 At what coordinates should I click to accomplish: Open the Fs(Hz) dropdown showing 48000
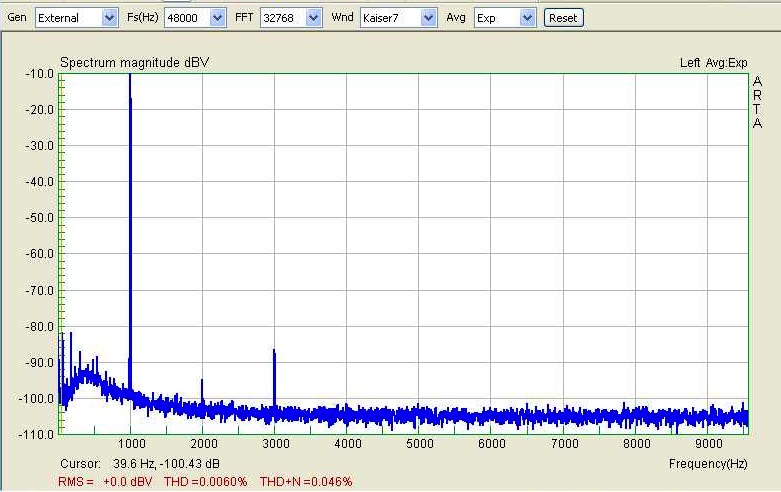(x=195, y=18)
